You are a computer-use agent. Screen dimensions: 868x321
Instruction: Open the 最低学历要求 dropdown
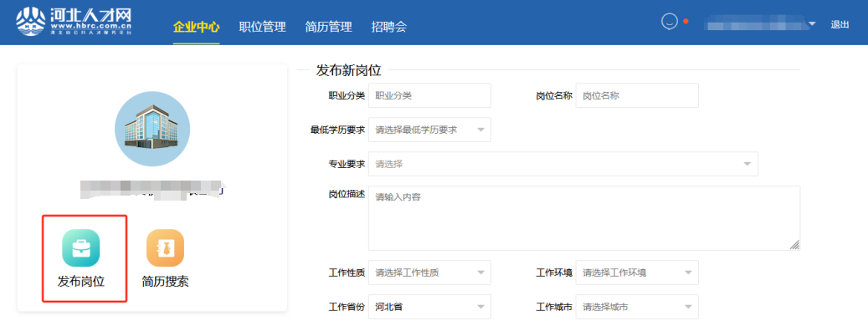point(429,130)
